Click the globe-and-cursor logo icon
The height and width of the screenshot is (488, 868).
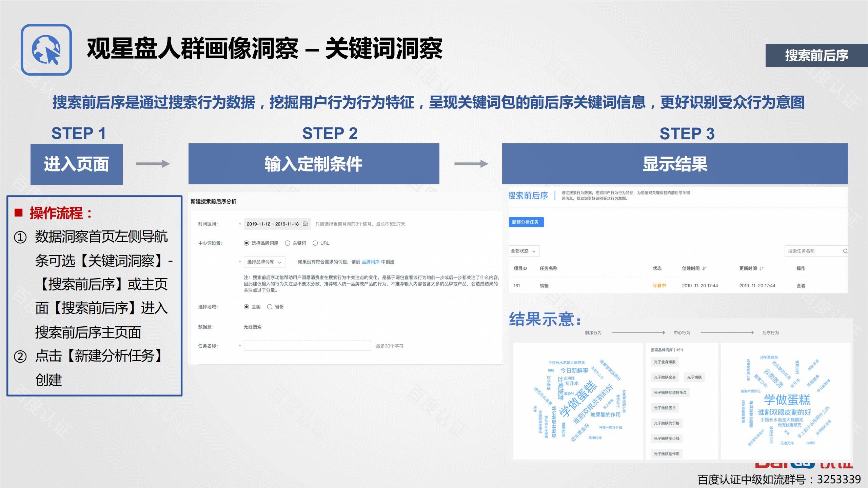[46, 50]
